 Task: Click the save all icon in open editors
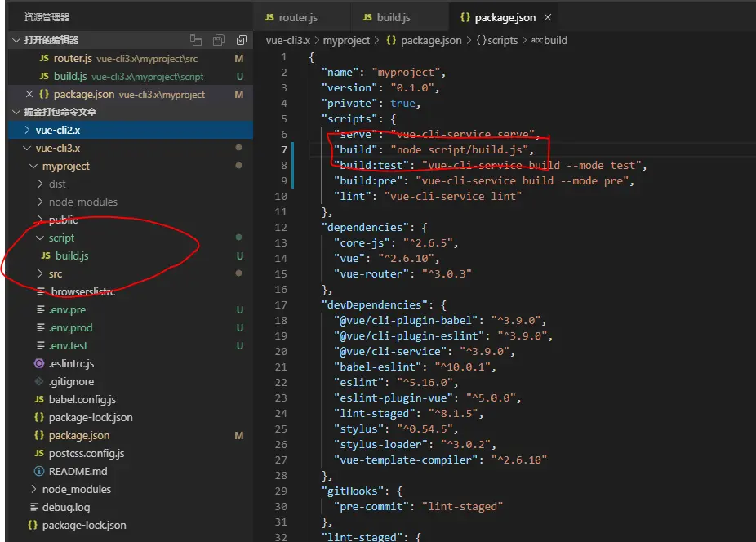click(x=219, y=40)
